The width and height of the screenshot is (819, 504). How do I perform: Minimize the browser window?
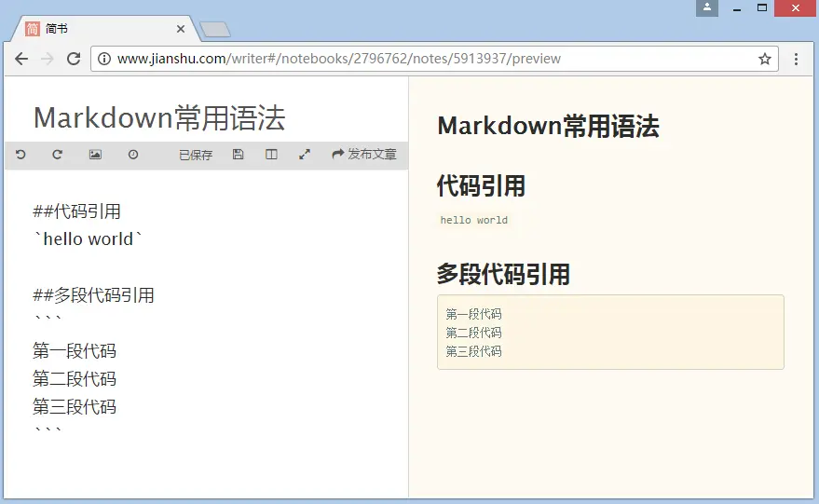737,8
